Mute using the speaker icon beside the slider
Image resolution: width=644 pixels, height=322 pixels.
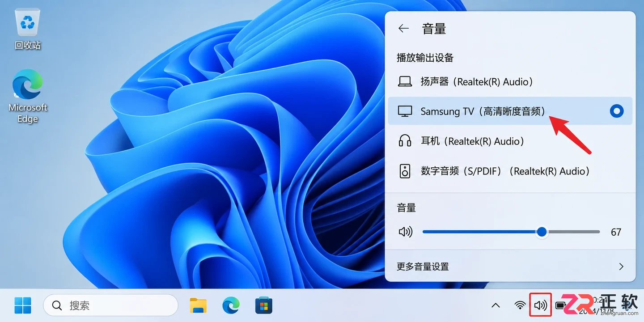[405, 232]
